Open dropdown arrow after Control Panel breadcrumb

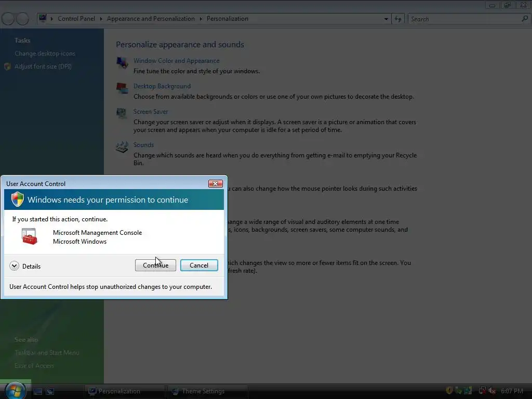(x=101, y=19)
